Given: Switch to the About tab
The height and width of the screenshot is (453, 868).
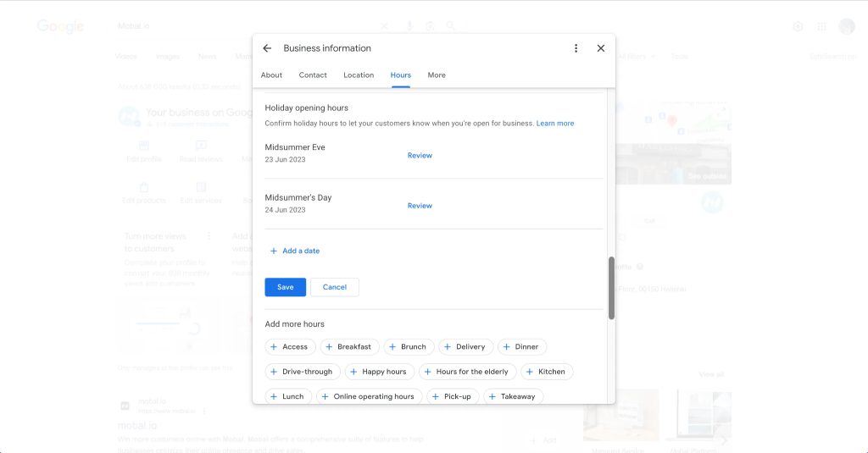Looking at the screenshot, I should (x=271, y=75).
